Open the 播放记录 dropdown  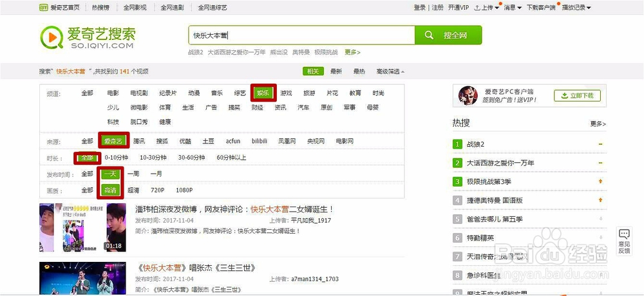tap(576, 7)
